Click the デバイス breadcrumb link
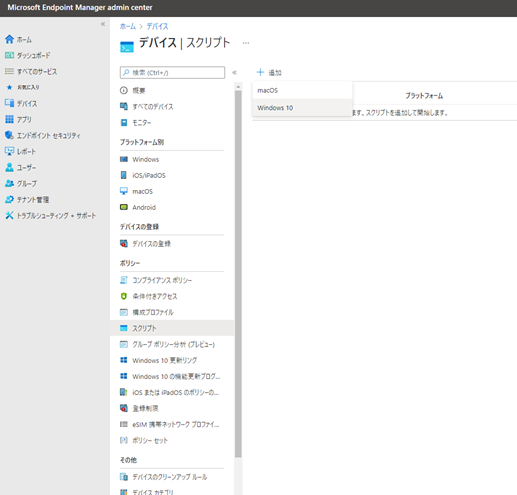The height and width of the screenshot is (495, 517). tap(157, 26)
